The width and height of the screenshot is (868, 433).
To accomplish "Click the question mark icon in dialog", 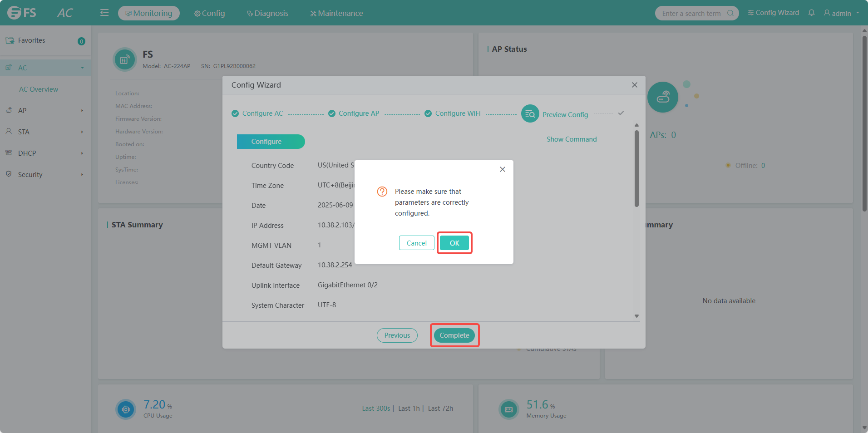I will [x=382, y=192].
